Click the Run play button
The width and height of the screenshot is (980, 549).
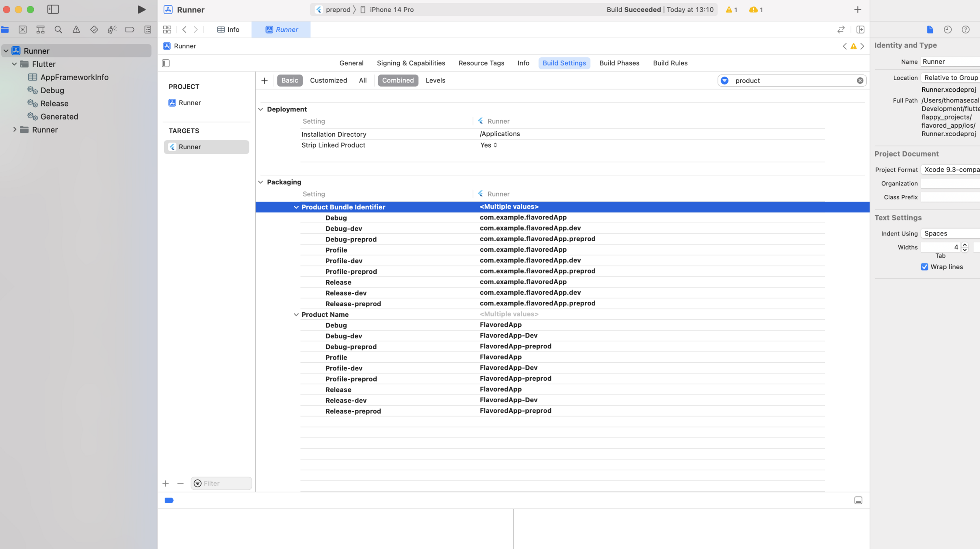coord(141,9)
